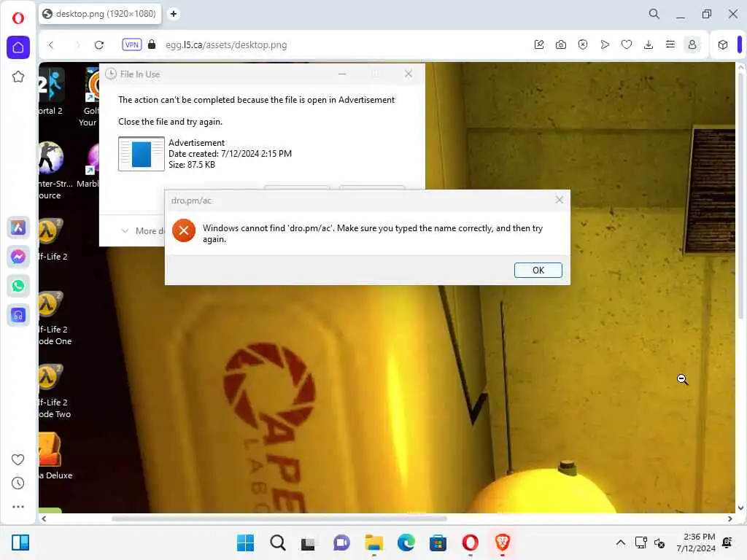
Task: Open the profile account icon
Action: click(692, 44)
